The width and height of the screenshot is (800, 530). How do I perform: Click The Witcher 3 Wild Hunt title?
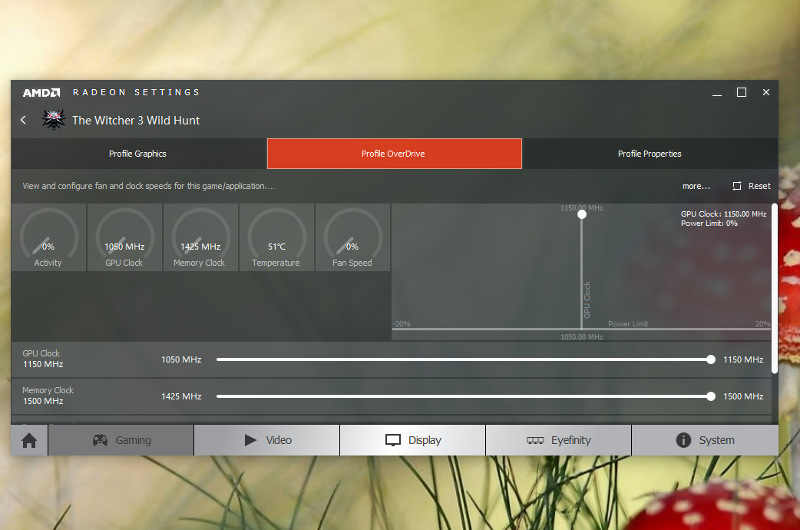click(136, 120)
